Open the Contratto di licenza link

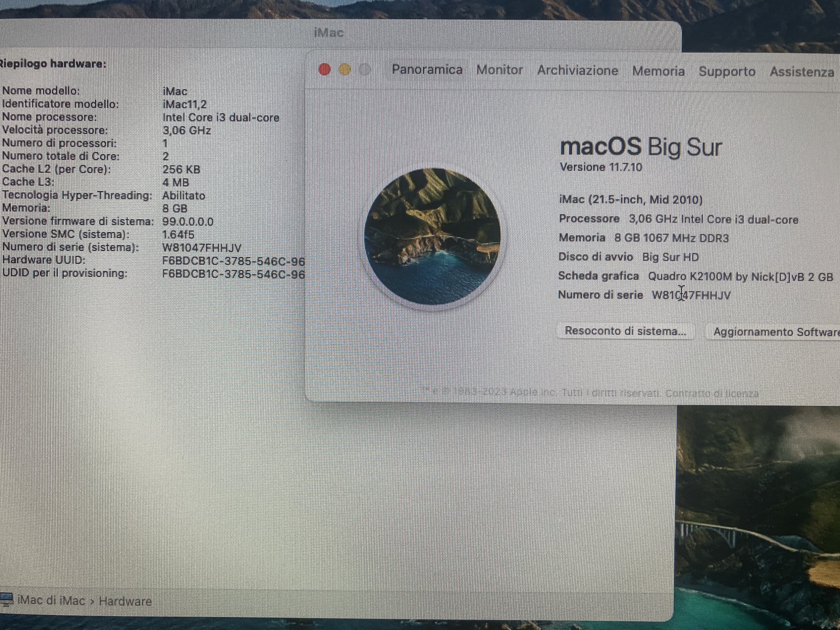(712, 394)
